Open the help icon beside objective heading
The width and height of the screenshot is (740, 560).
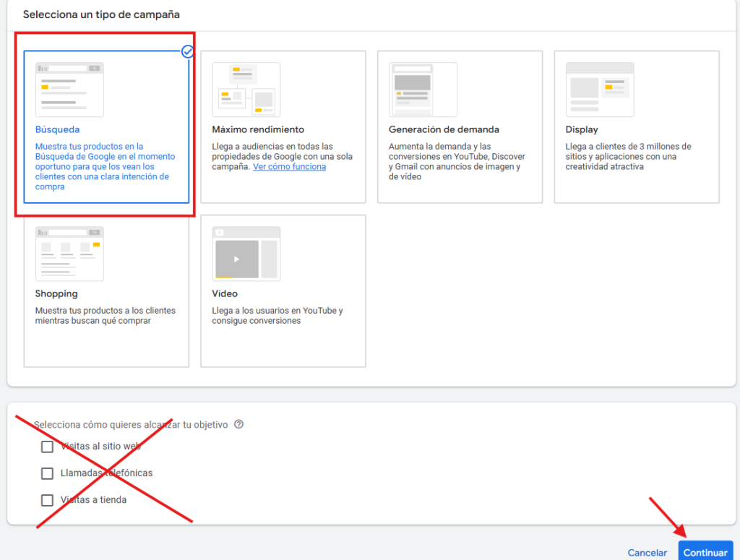239,425
